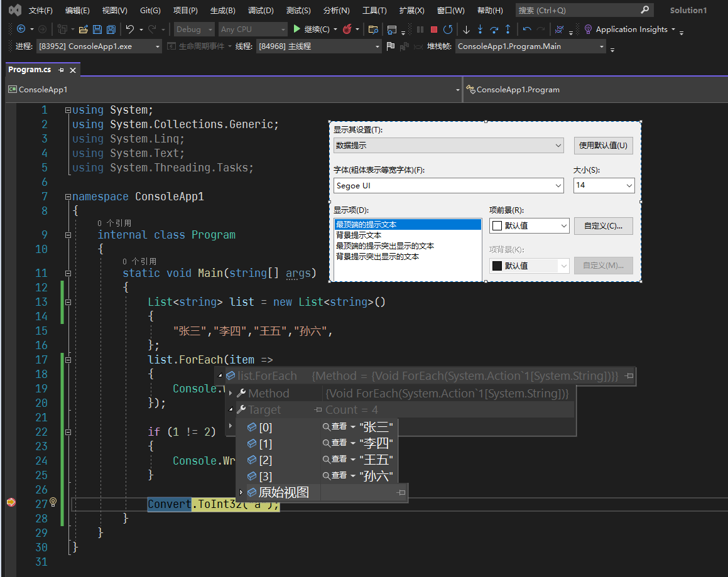Click the white 项前景 color swatch
The width and height of the screenshot is (728, 577).
pyautogui.click(x=497, y=226)
